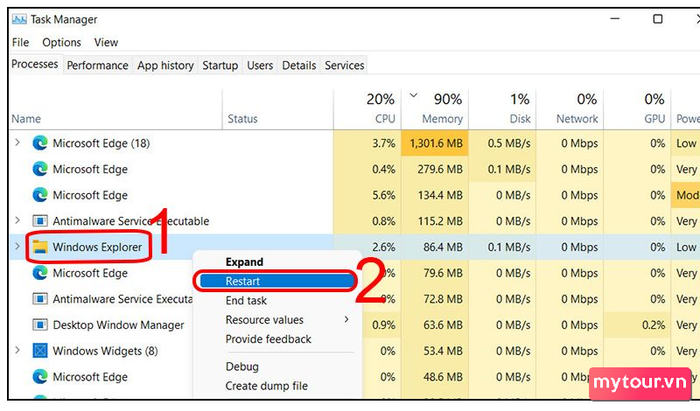Select Provide feedback in the context menu

268,339
